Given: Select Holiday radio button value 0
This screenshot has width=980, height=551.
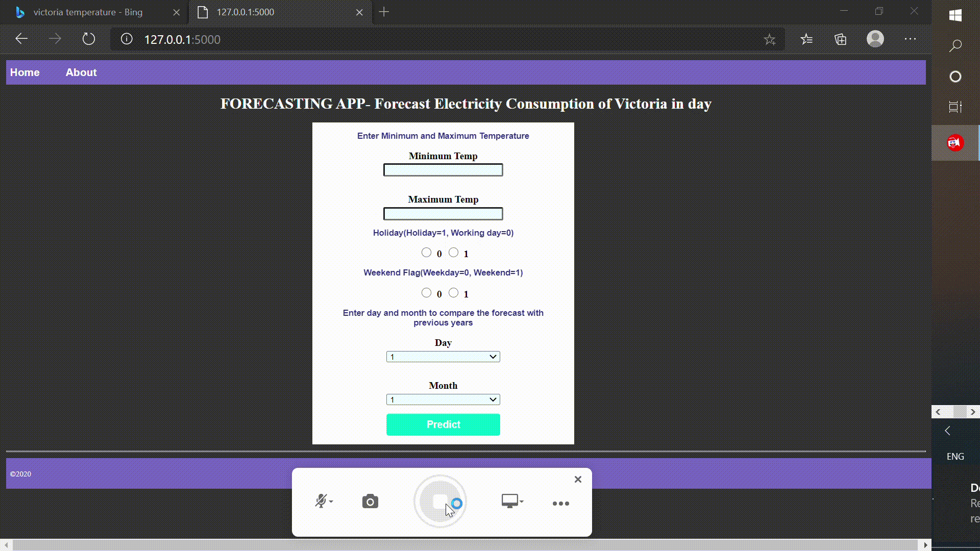Looking at the screenshot, I should 426,253.
